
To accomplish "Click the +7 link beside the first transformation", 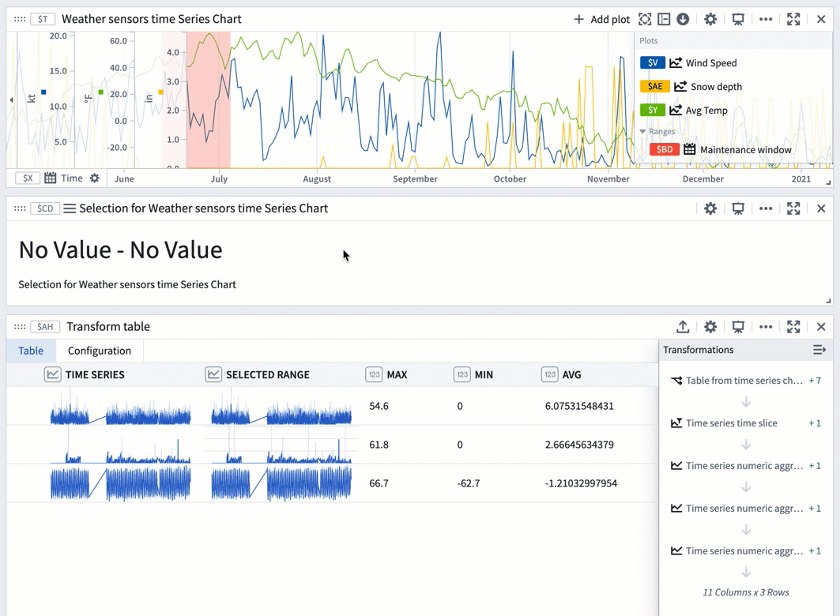I will 815,381.
